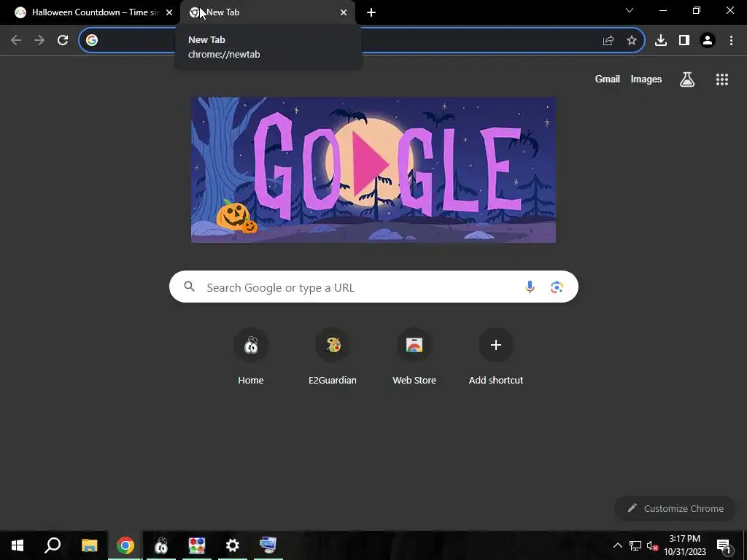Search by image with Lens icon
This screenshot has height=560, width=747.
(x=557, y=287)
